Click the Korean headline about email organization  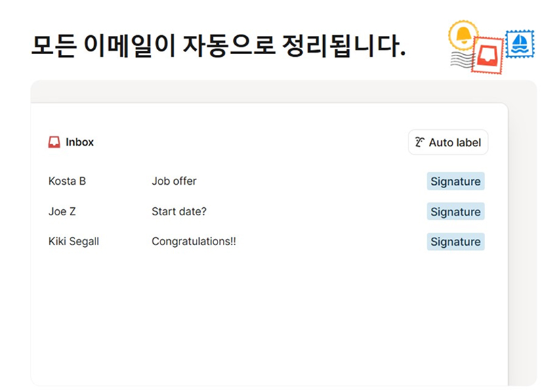coord(218,45)
